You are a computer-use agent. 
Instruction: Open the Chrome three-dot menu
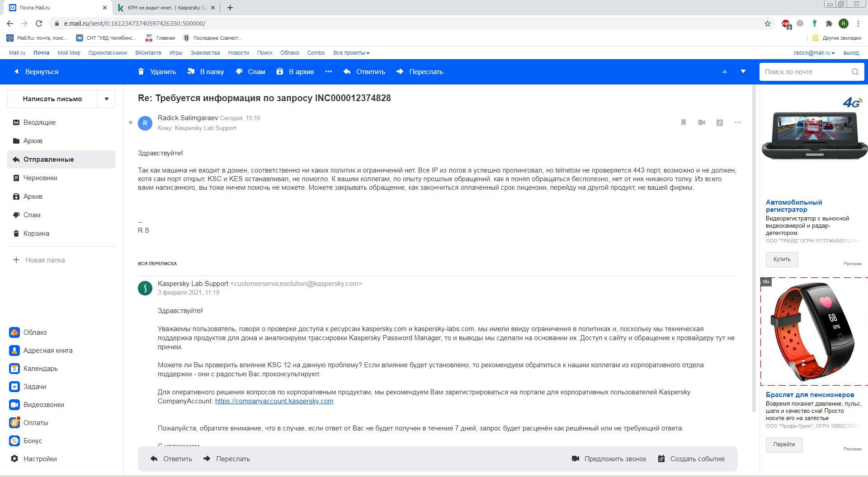click(x=858, y=23)
